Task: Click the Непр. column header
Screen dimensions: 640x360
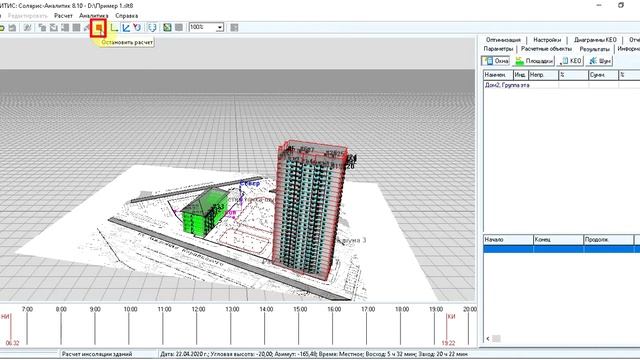Action: pos(543,75)
